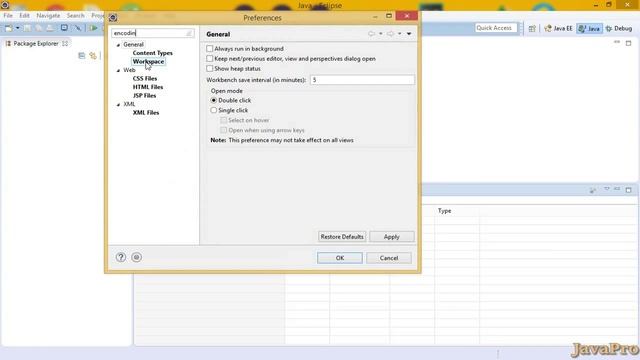Click the Select on hover checkbox
Screen dimensions: 640x360
coord(223,120)
